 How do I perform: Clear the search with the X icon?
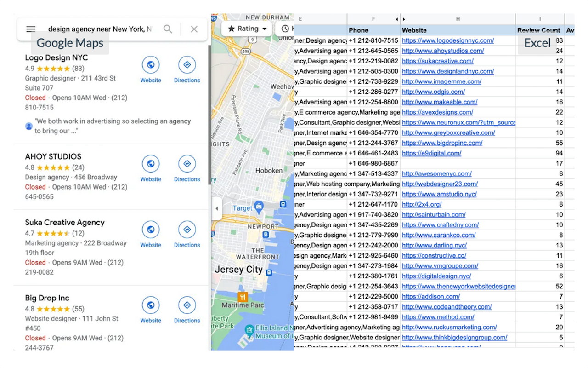tap(194, 29)
